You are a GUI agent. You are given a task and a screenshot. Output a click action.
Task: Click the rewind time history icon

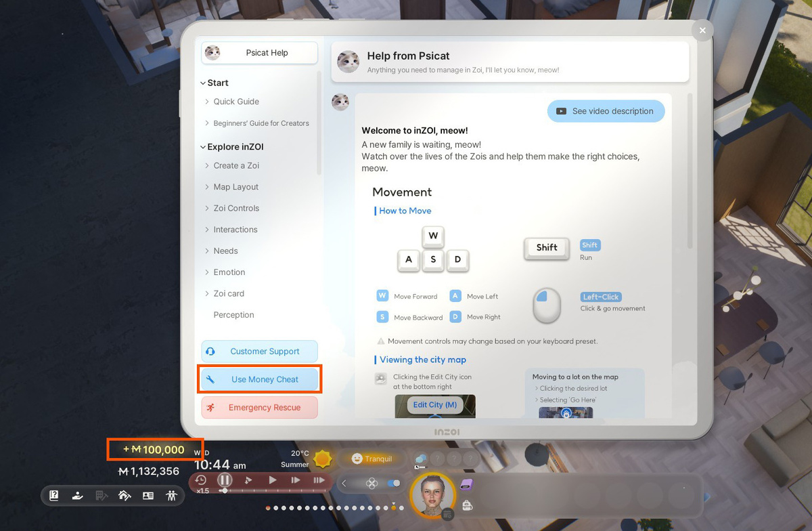(201, 480)
